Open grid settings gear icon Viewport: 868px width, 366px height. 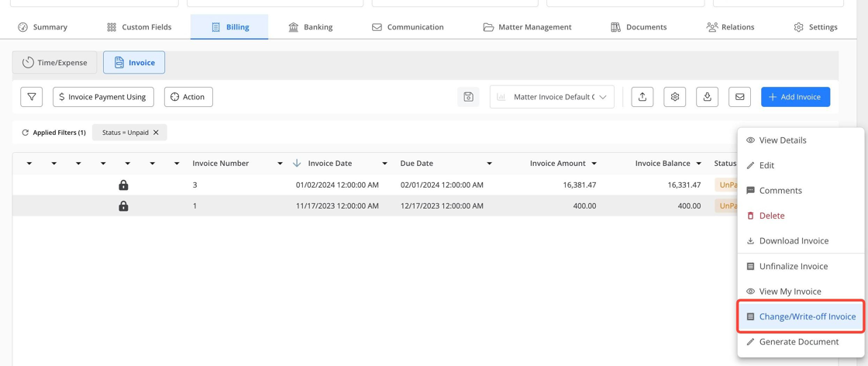(675, 97)
